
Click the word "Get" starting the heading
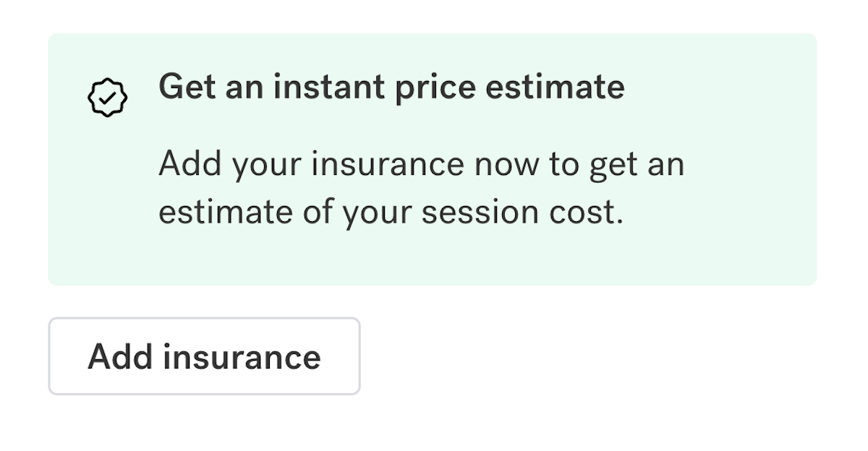186,87
